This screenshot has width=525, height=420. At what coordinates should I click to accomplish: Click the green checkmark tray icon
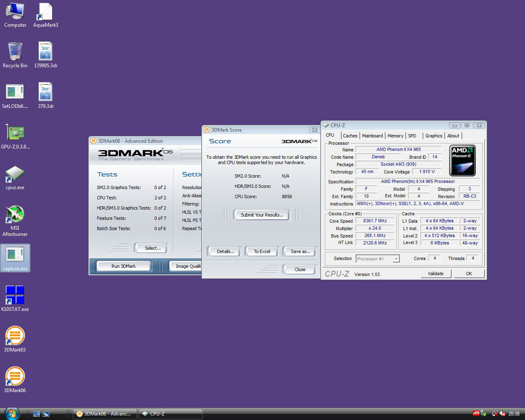click(x=484, y=413)
